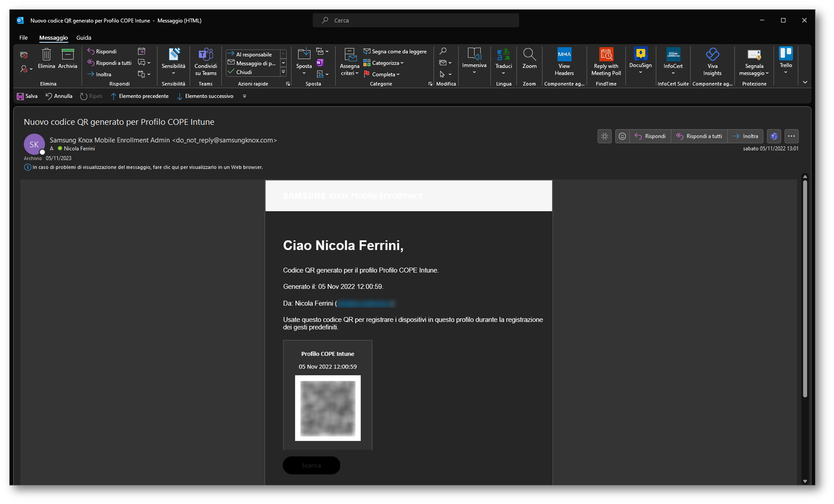834x504 pixels.
Task: Click Rispondi in the ribbon
Action: (x=102, y=52)
